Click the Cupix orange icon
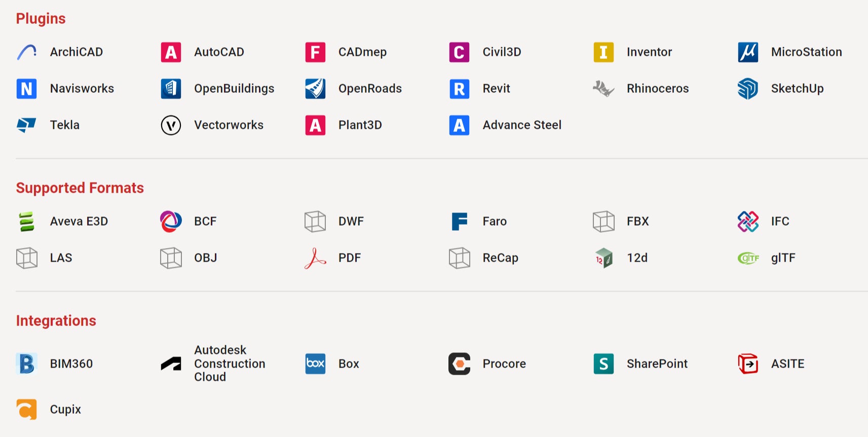Viewport: 868px width, 437px height. tap(27, 409)
